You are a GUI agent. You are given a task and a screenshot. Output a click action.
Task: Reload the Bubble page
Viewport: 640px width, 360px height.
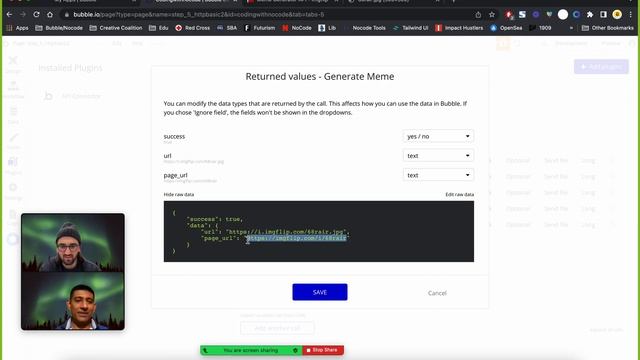click(36, 14)
